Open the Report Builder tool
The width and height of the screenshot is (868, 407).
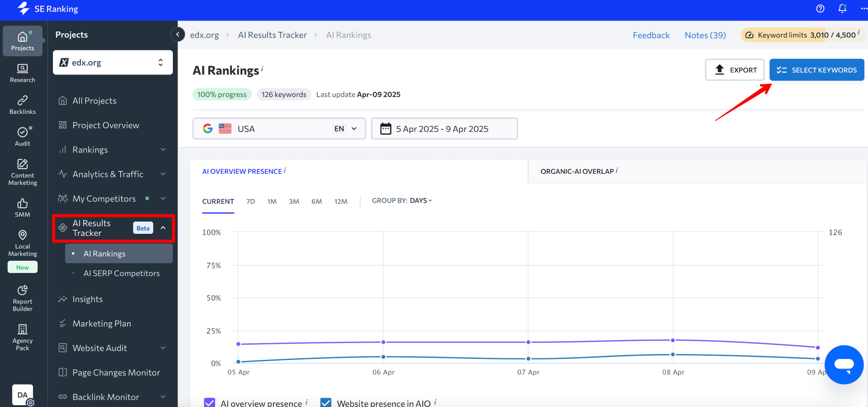click(22, 297)
